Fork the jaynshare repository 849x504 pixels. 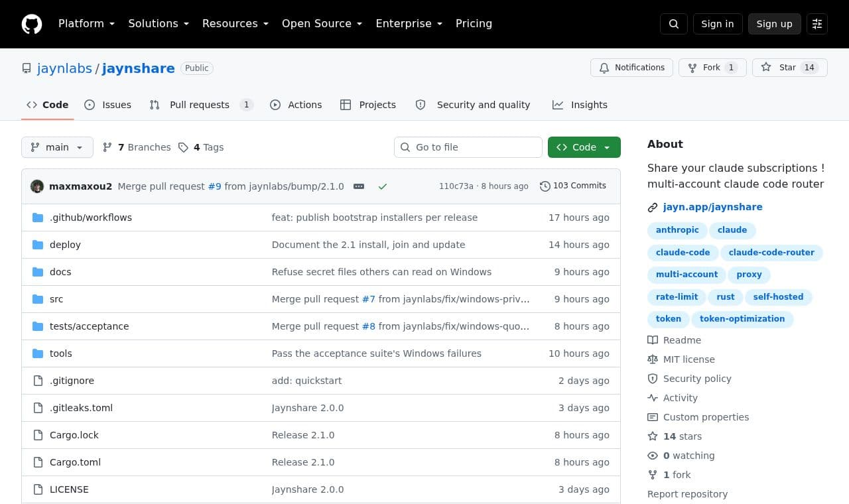tap(712, 68)
